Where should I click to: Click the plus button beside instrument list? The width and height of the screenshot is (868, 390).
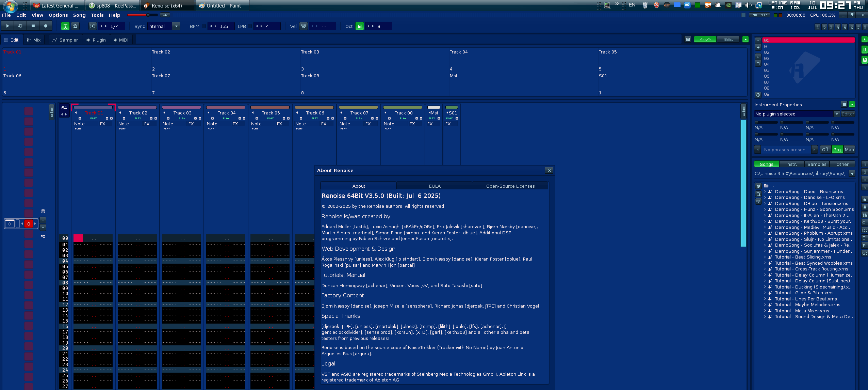tap(758, 47)
